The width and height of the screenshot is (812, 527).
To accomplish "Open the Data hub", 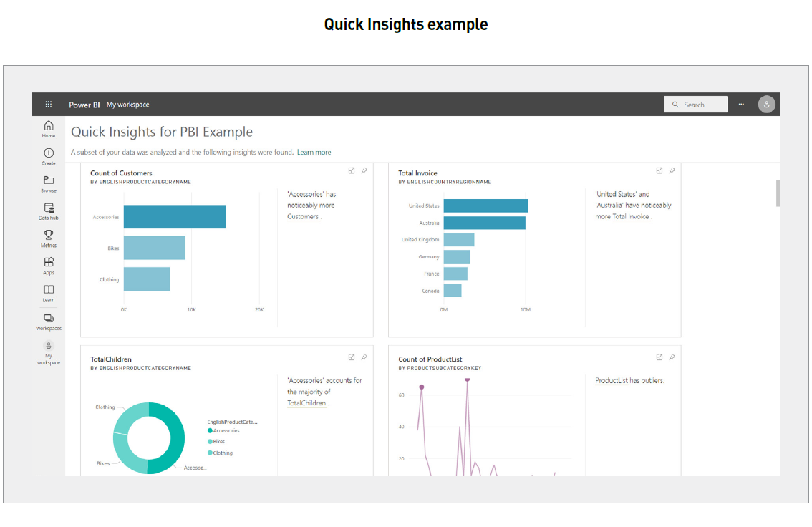I will coord(48,211).
